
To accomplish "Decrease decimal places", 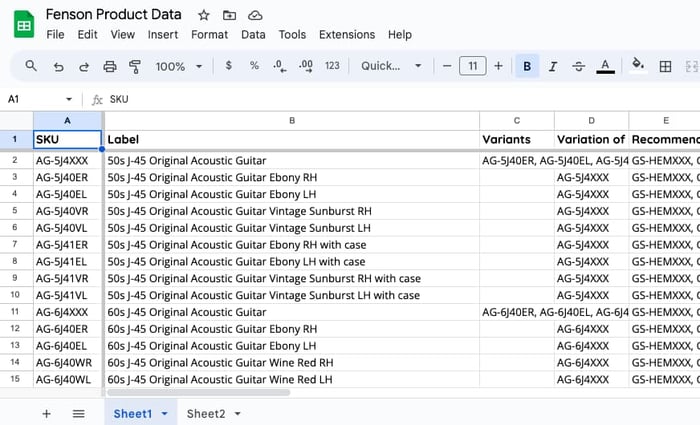I will tap(280, 66).
